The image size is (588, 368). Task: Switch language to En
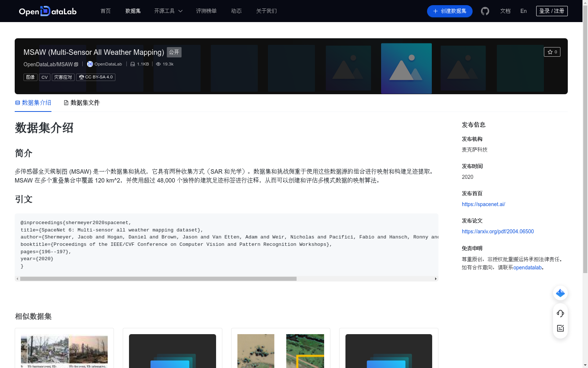pos(523,11)
